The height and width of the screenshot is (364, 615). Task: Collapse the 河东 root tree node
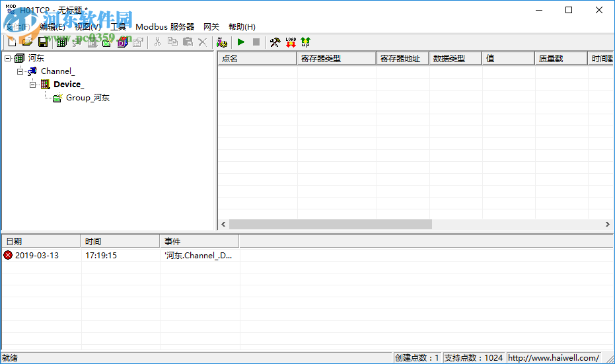coord(7,58)
